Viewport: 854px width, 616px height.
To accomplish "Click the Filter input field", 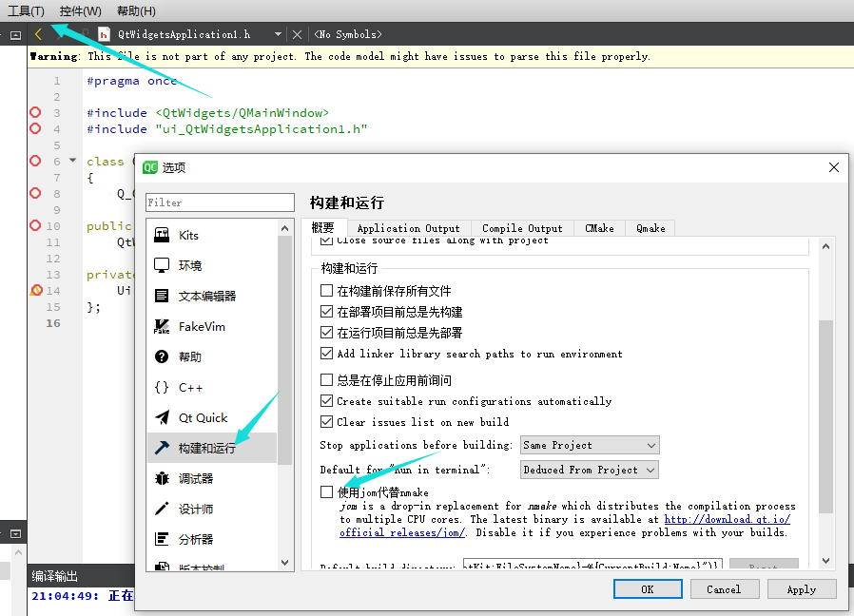I will click(x=220, y=202).
